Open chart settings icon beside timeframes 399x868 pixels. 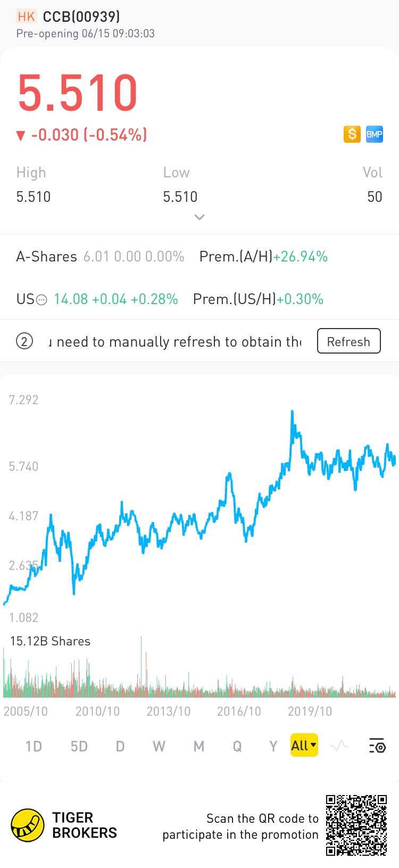(377, 746)
